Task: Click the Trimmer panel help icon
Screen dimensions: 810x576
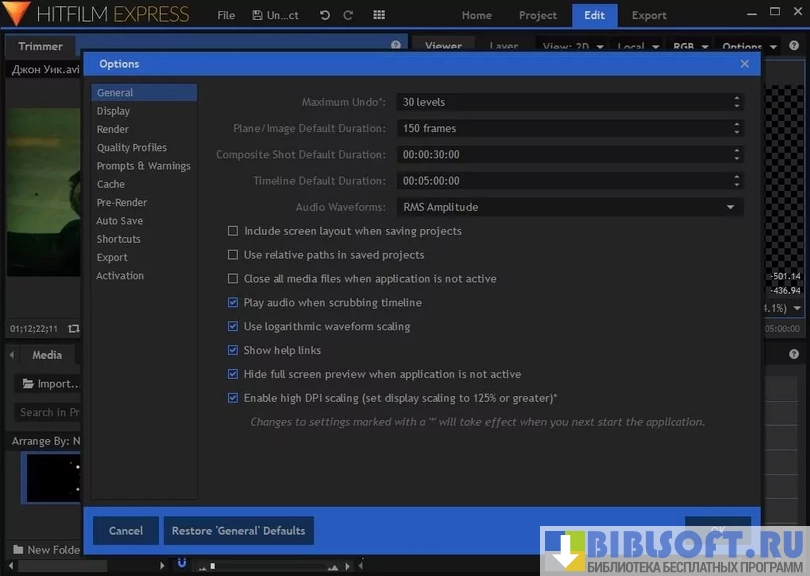Action: 396,46
